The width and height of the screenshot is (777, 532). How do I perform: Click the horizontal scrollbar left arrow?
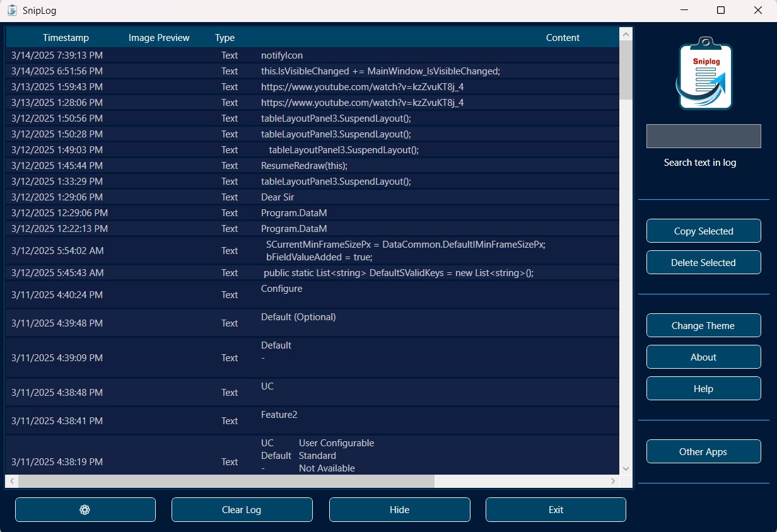pyautogui.click(x=12, y=481)
